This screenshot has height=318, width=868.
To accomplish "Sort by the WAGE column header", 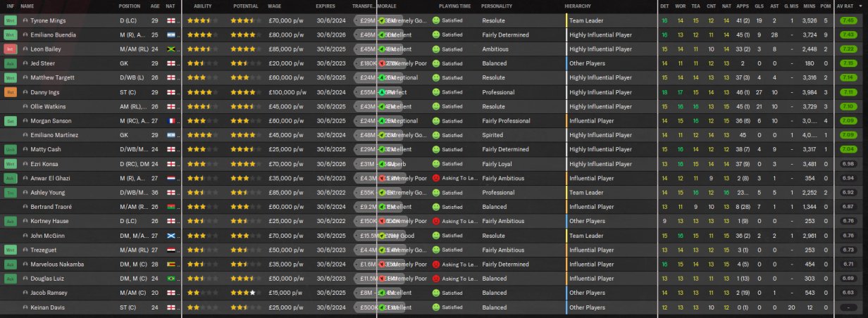I will coord(275,6).
